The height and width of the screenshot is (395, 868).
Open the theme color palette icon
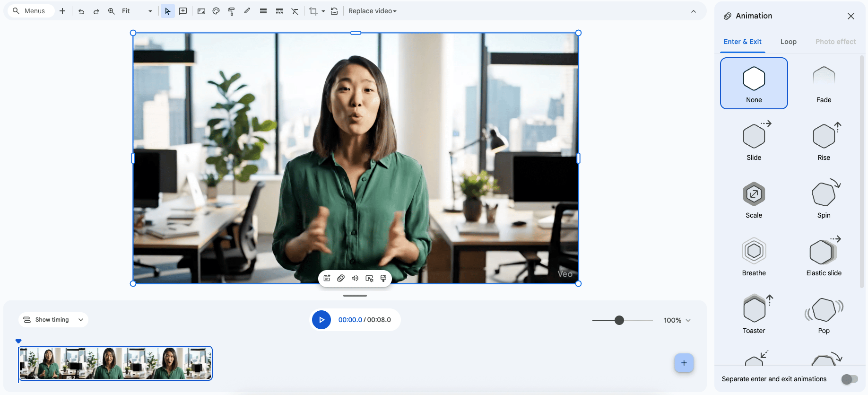pyautogui.click(x=216, y=11)
